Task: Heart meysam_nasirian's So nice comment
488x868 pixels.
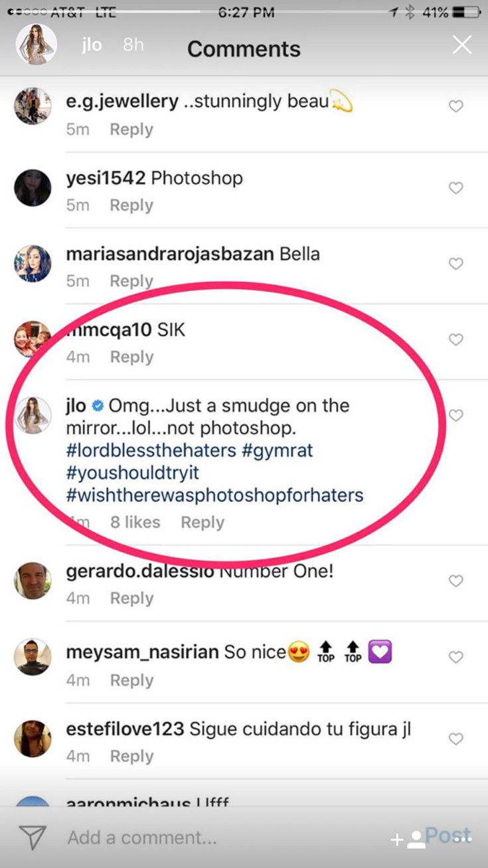Action: pyautogui.click(x=455, y=657)
